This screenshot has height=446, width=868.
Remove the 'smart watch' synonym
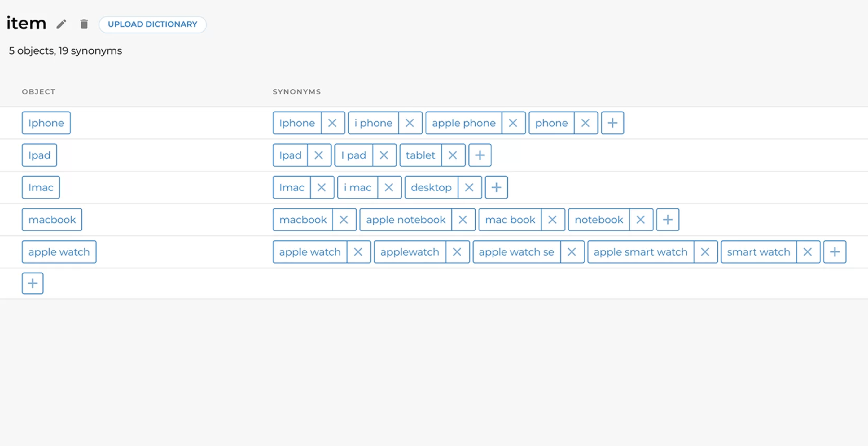pos(807,252)
